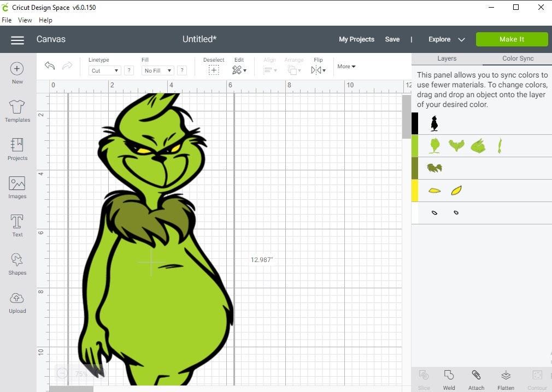Click the Grinch image on canvas
The height and width of the screenshot is (392, 552).
pos(155,239)
